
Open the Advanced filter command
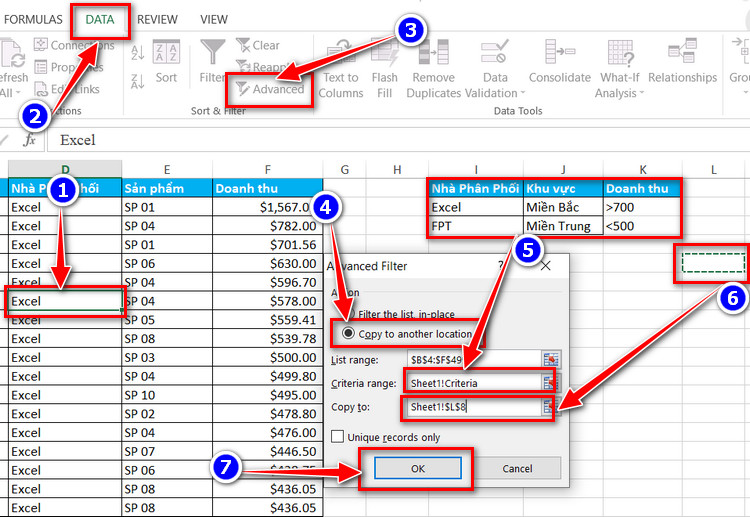[x=270, y=89]
